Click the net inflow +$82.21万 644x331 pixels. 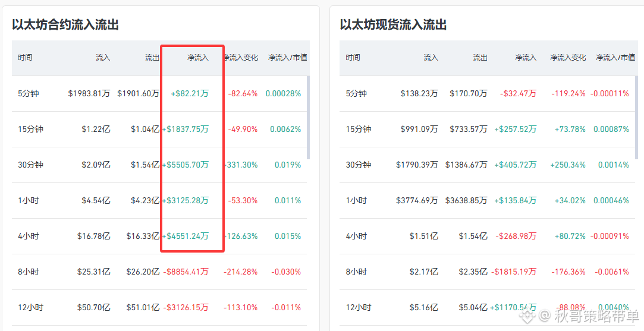point(190,94)
